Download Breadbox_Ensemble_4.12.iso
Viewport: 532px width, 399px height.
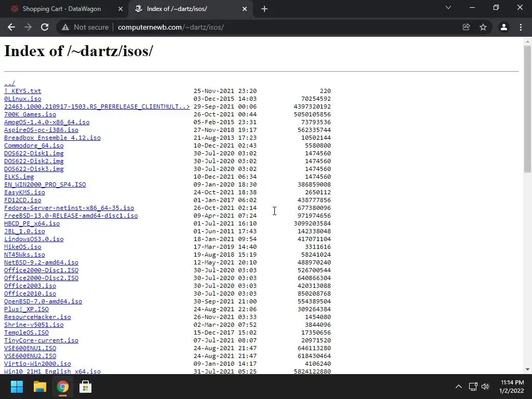pyautogui.click(x=52, y=138)
